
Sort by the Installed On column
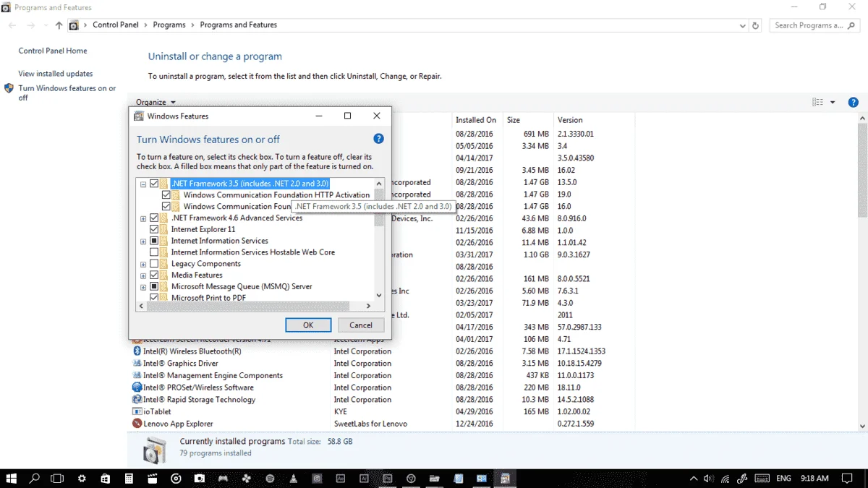click(476, 120)
